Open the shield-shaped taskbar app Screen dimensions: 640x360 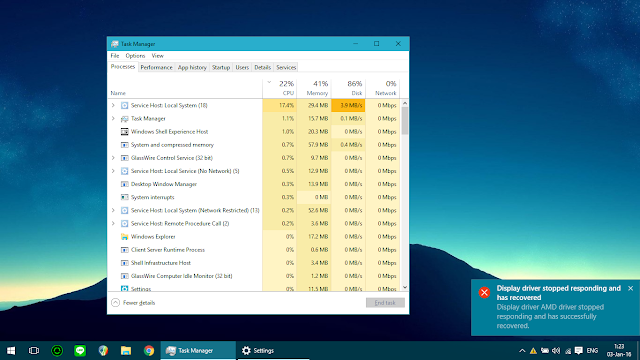[103, 351]
